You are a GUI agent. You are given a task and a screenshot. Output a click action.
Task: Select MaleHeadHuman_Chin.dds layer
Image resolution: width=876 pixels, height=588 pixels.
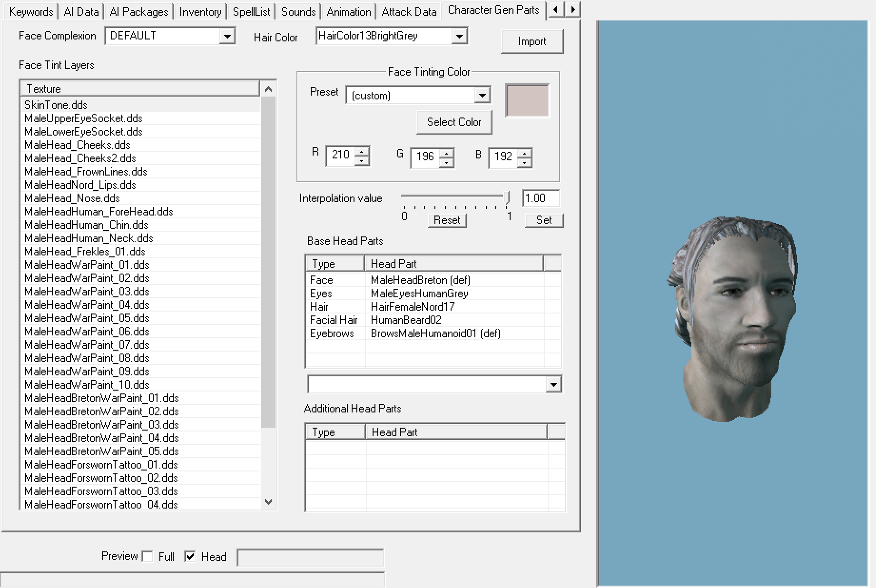click(x=141, y=225)
